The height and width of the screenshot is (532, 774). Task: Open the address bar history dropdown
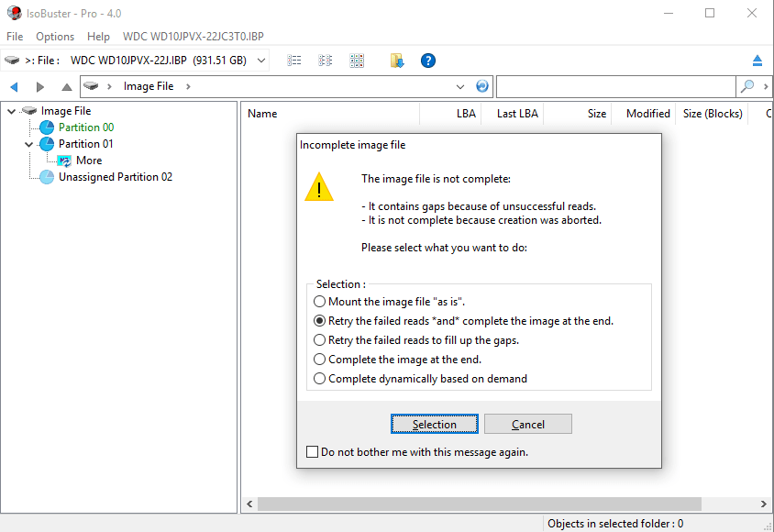pyautogui.click(x=460, y=87)
